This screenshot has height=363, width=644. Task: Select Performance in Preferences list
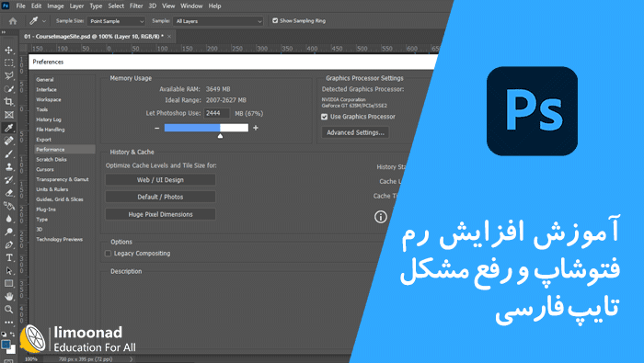coord(65,150)
